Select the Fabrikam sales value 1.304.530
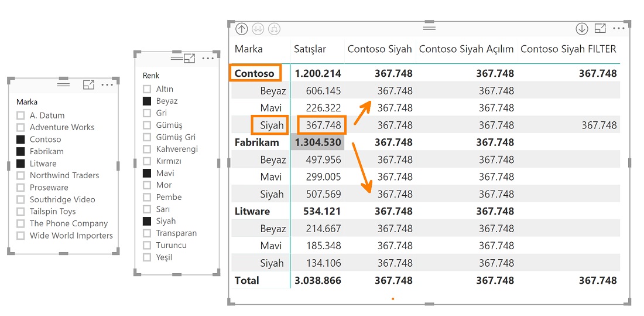The height and width of the screenshot is (316, 644). pos(318,142)
